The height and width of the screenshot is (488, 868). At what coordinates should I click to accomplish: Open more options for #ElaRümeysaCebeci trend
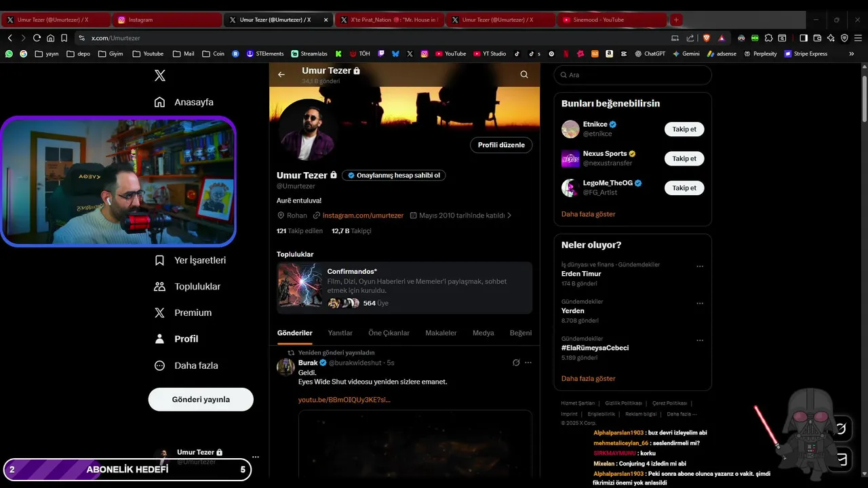[x=700, y=340]
